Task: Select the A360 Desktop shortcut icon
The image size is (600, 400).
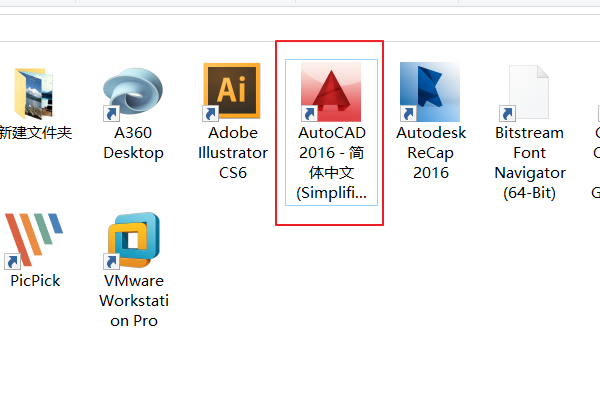Action: tap(133, 94)
